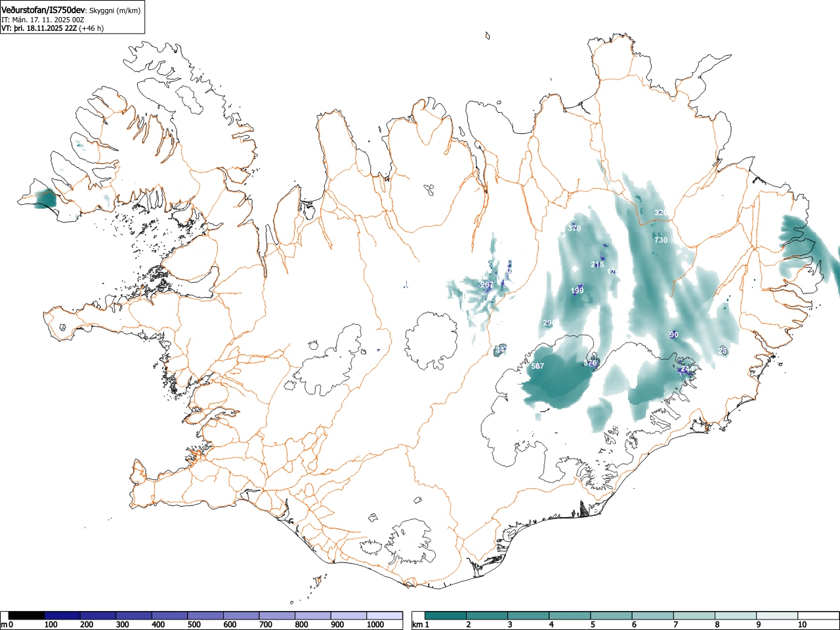
Task: Click the 'm 0' label on the metre scale
Action: coord(7,625)
